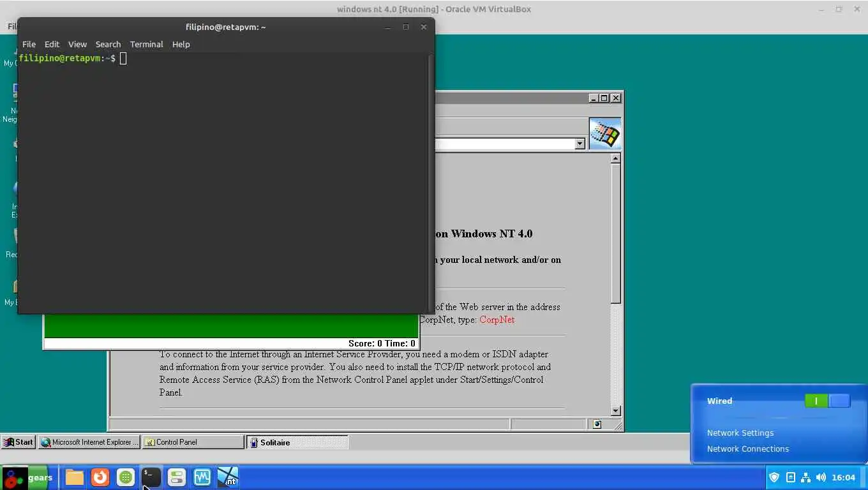The width and height of the screenshot is (868, 490).
Task: Click the clock showing 16:04
Action: point(844,477)
